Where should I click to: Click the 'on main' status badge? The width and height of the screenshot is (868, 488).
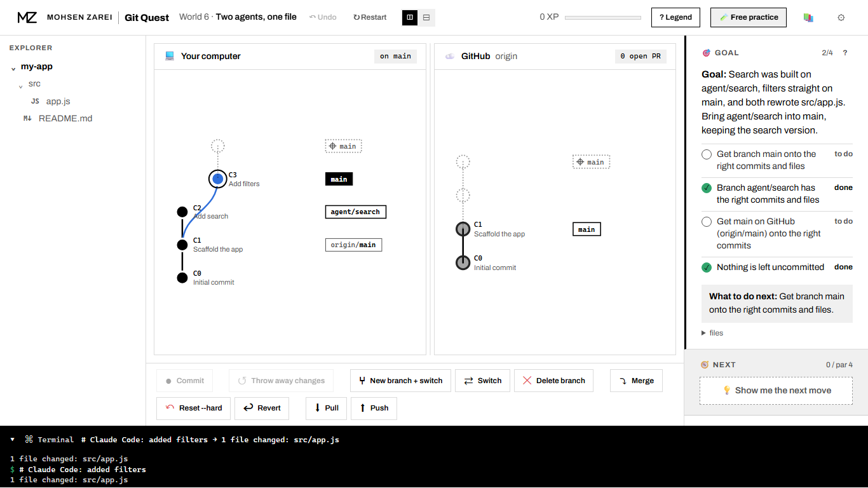pyautogui.click(x=395, y=56)
